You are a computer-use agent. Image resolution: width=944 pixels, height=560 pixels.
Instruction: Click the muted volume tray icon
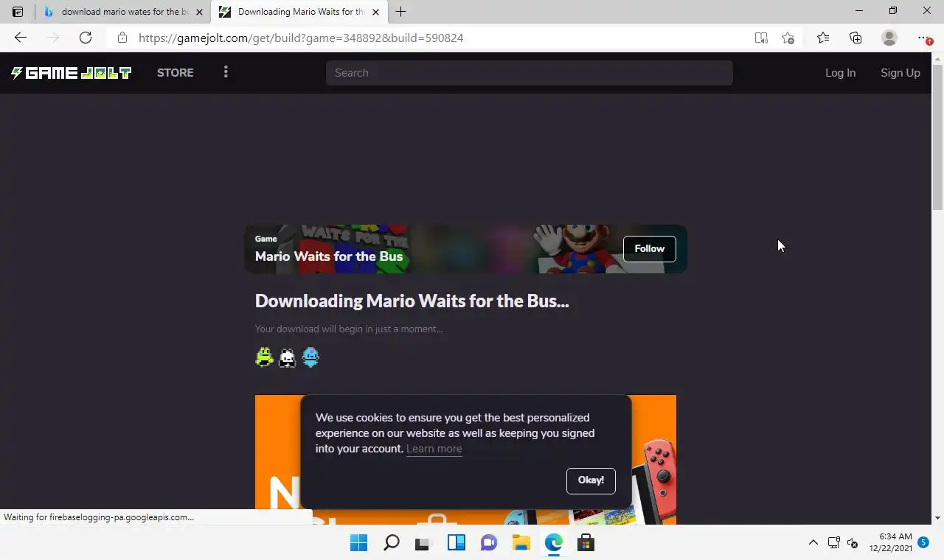click(x=853, y=543)
